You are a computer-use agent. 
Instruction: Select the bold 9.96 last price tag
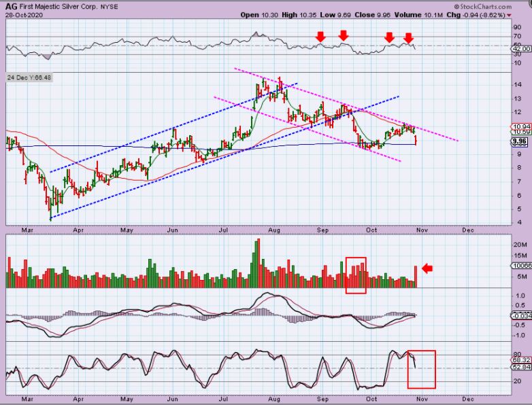[x=520, y=141]
